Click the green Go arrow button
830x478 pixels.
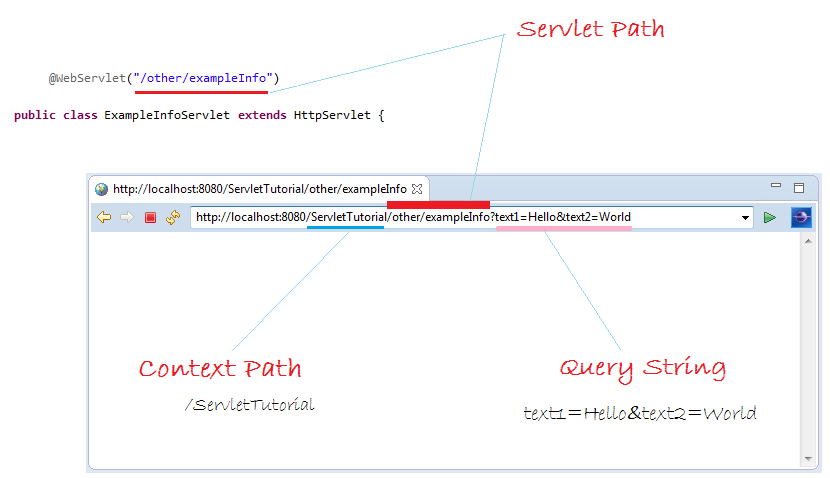point(769,218)
